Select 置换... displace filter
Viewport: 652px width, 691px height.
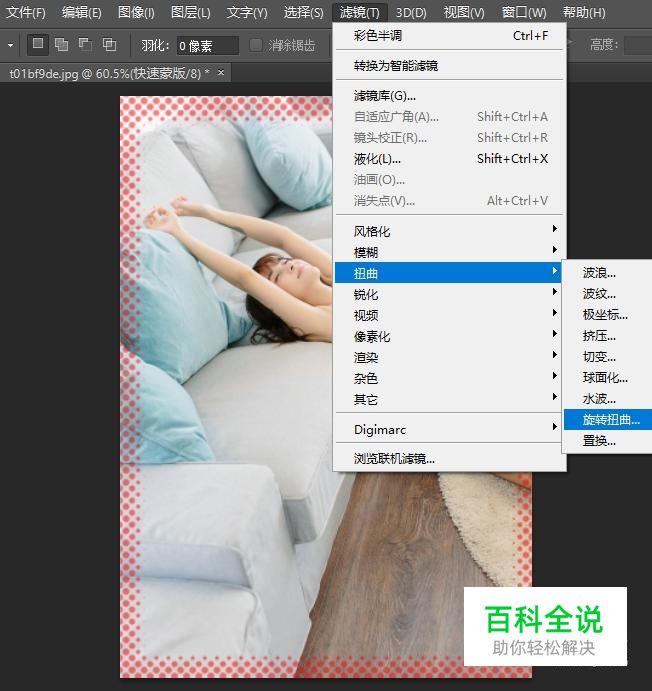pos(608,441)
